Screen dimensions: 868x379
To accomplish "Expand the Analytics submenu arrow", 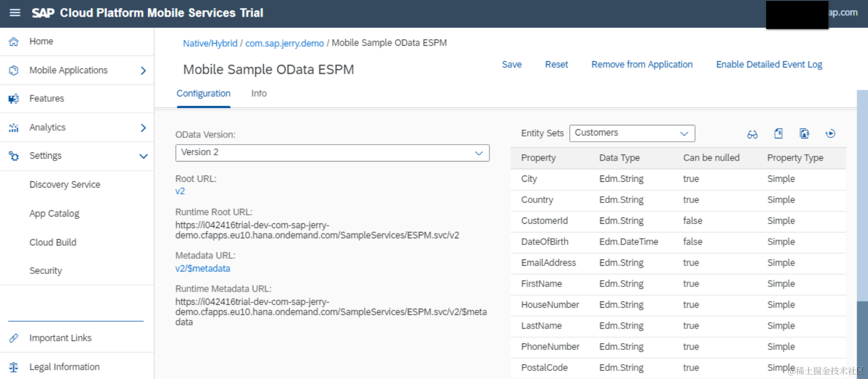I will pos(143,128).
